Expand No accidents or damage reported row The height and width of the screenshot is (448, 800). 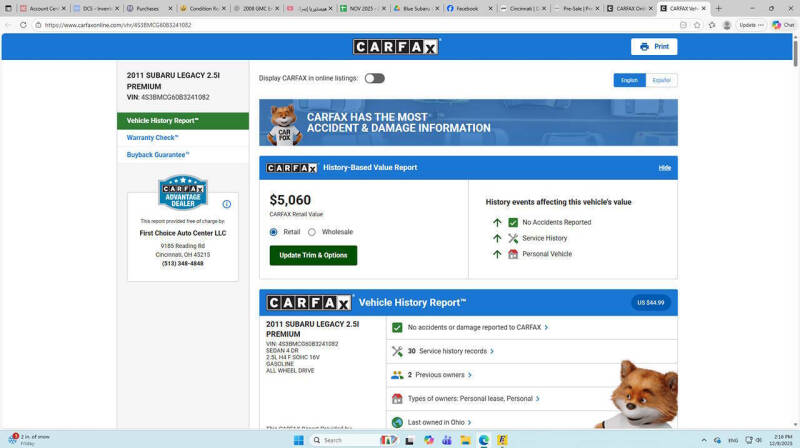tap(547, 327)
